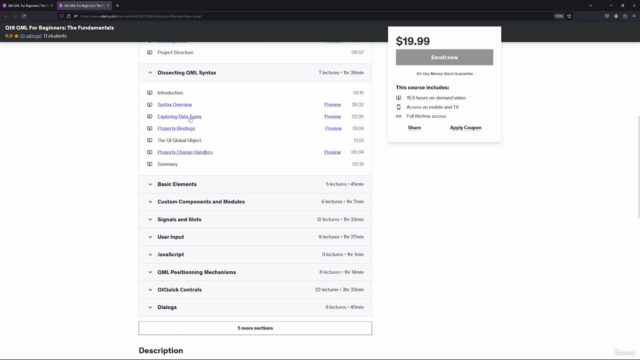The height and width of the screenshot is (360, 640).
Task: Click video icon beside Summary lecture
Action: pos(150,164)
